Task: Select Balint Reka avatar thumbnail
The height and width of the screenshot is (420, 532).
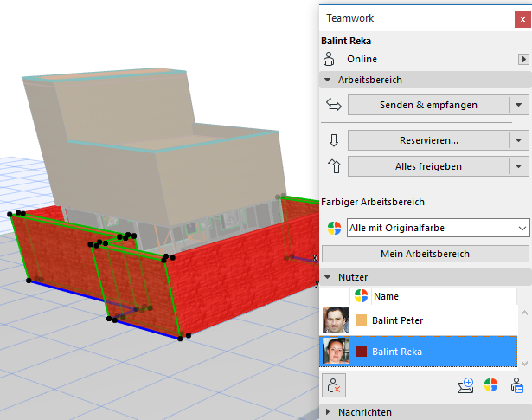Action: click(x=336, y=351)
